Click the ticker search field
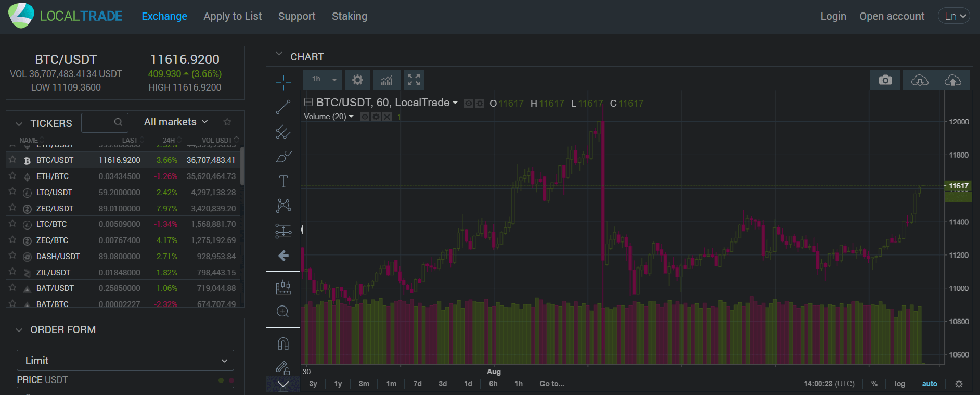The width and height of the screenshot is (980, 395). click(105, 122)
